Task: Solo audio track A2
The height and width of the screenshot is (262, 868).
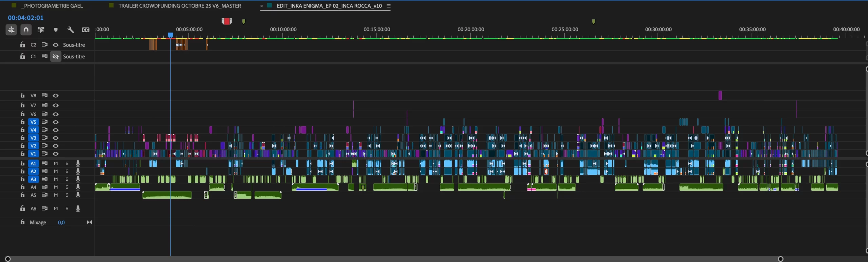Action: tap(67, 171)
